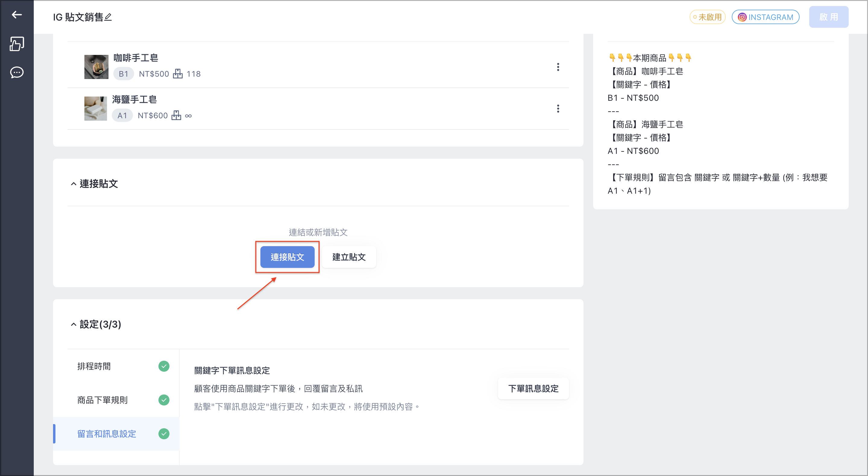
Task: Click the 關鍵字下單訊息設定 heading
Action: pyautogui.click(x=232, y=370)
